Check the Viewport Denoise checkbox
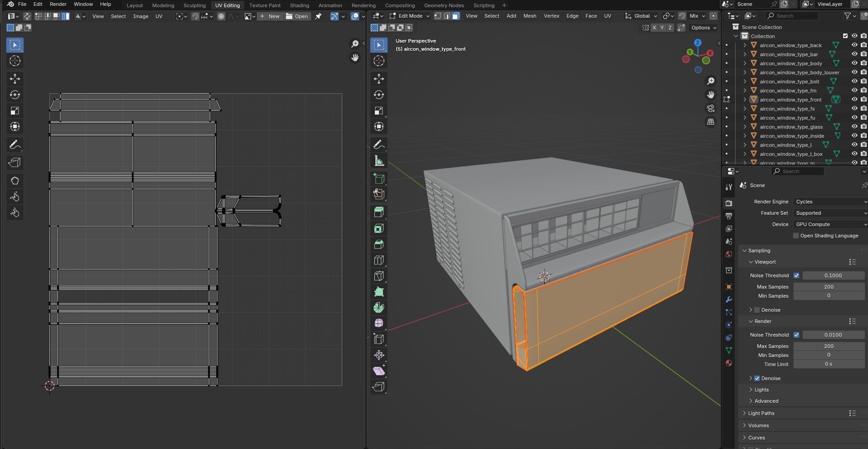868x449 pixels. (x=757, y=310)
